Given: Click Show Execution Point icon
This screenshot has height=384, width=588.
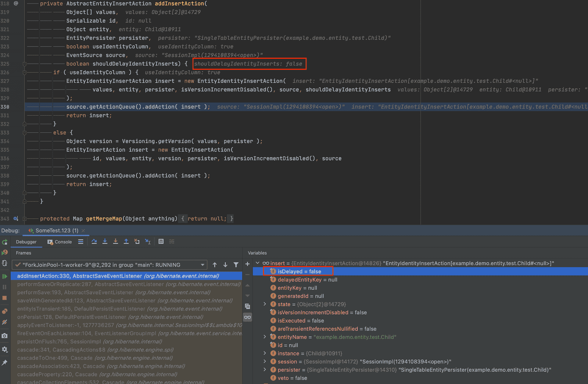Looking at the screenshot, I should (x=80, y=241).
